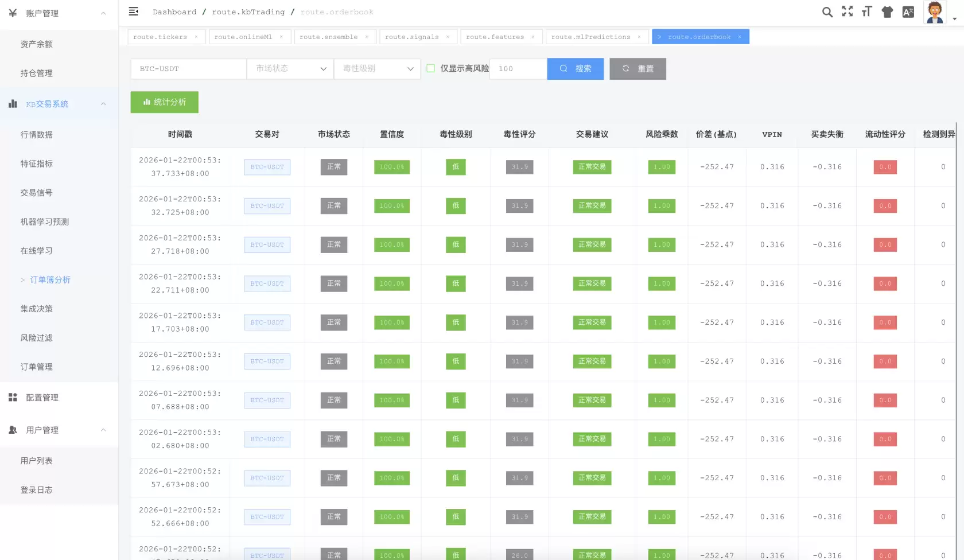
Task: Click the user avatar image
Action: point(934,12)
